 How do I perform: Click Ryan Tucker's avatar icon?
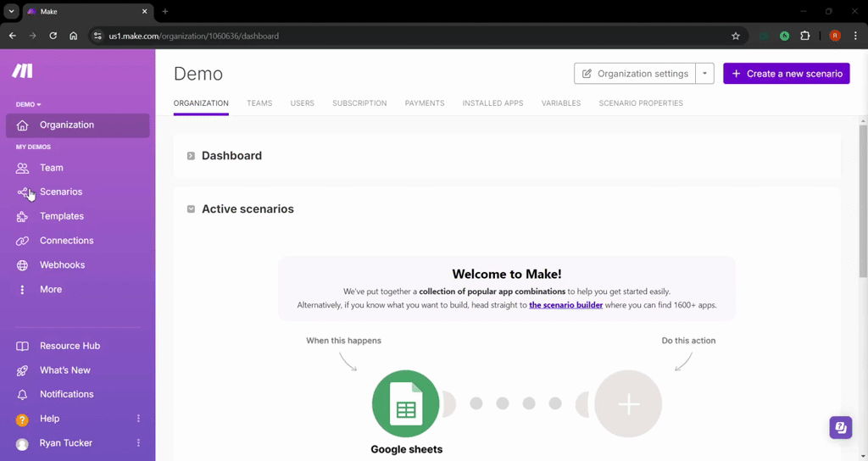click(x=22, y=444)
